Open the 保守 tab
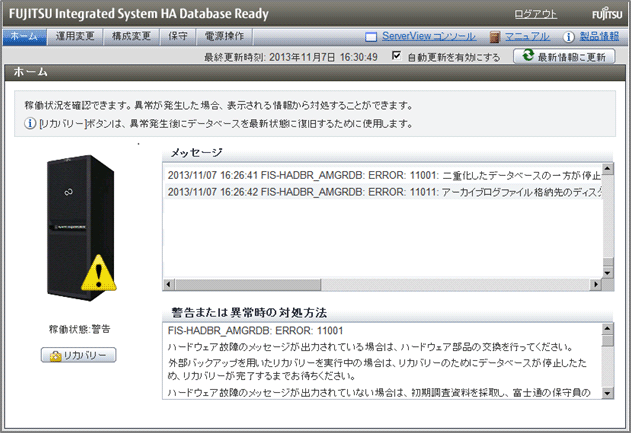 178,37
